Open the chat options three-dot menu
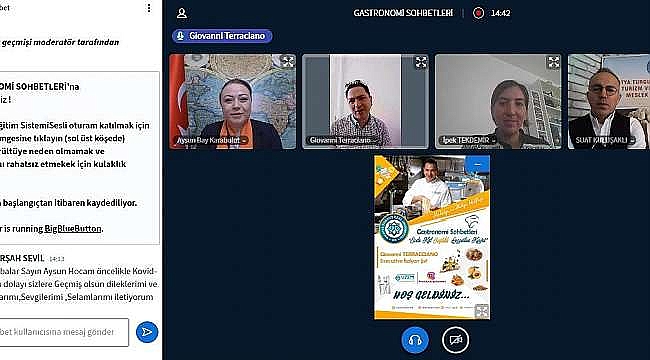This screenshot has height=360, width=650. (149, 8)
